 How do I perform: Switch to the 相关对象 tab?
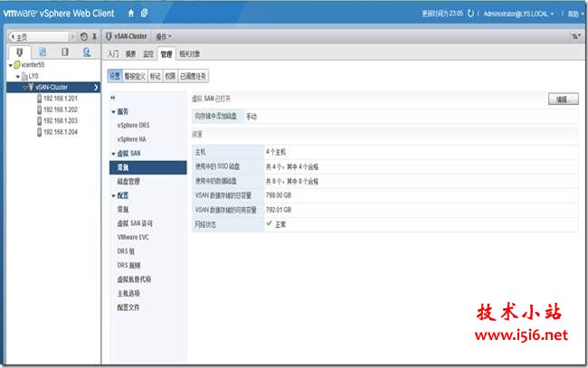pyautogui.click(x=190, y=54)
